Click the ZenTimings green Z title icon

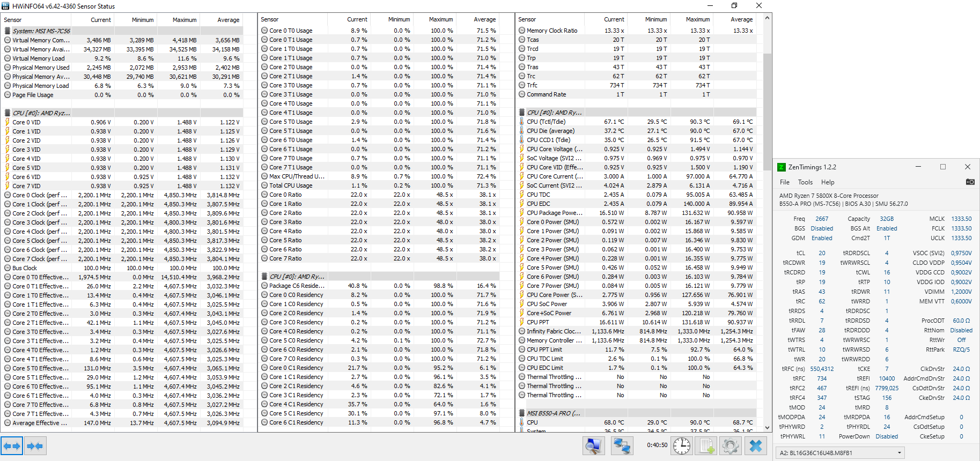(782, 167)
